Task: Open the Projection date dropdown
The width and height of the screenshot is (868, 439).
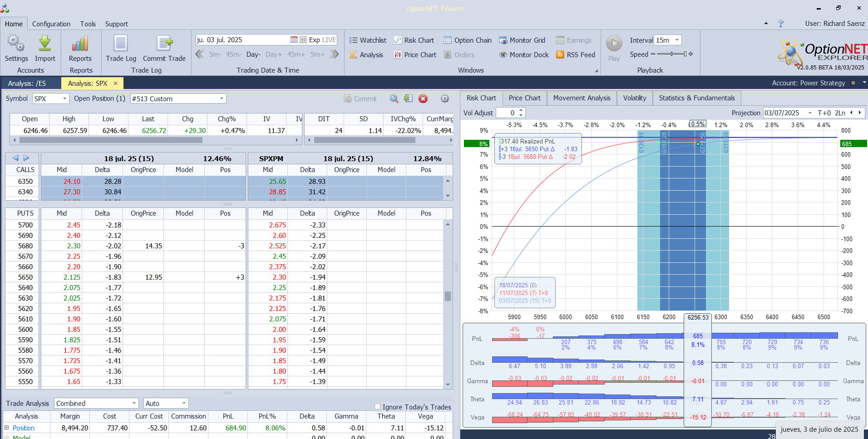Action: click(x=810, y=113)
